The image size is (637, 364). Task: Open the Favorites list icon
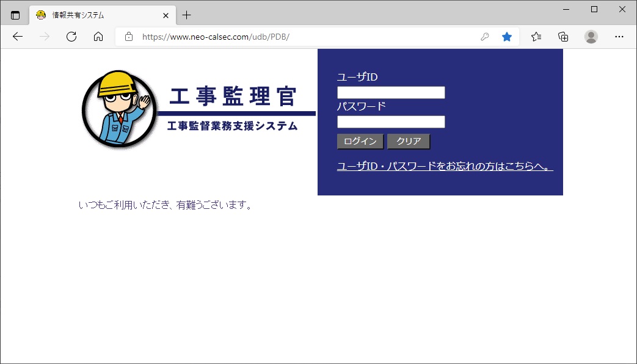point(536,37)
